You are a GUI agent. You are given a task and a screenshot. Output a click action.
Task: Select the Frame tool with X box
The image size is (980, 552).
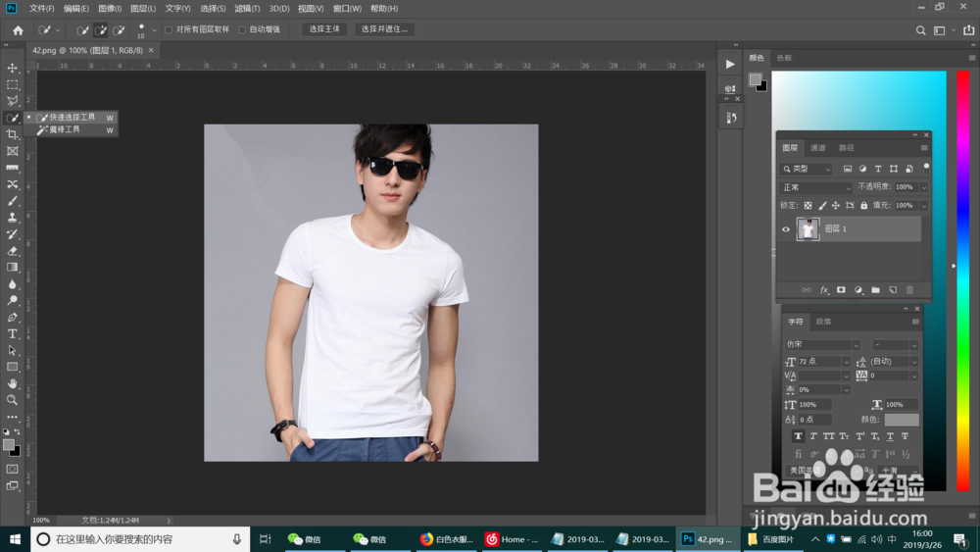(x=12, y=151)
